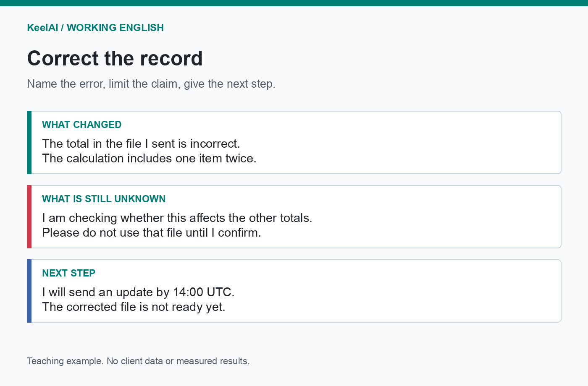588x386 pixels.
Task: Select the sentence 'The total in the file I sent is incorrect'
Action: [x=141, y=143]
